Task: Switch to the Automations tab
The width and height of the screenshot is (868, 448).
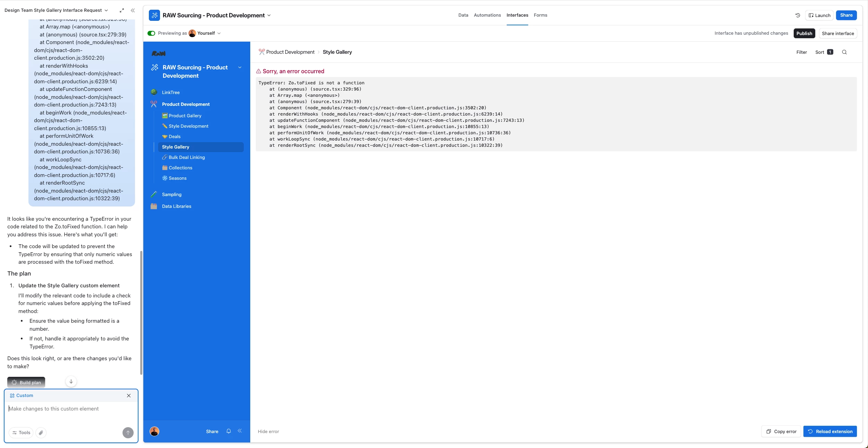Action: 487,15
